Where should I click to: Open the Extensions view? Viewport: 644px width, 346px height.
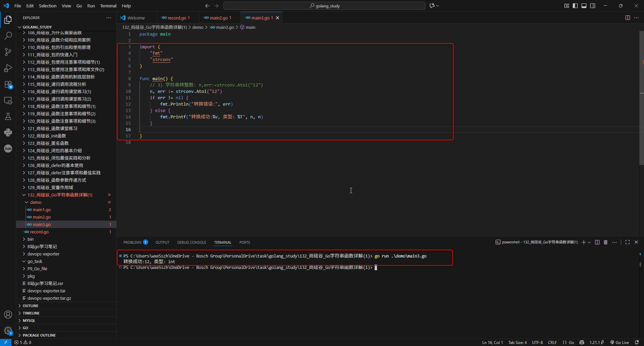8,84
